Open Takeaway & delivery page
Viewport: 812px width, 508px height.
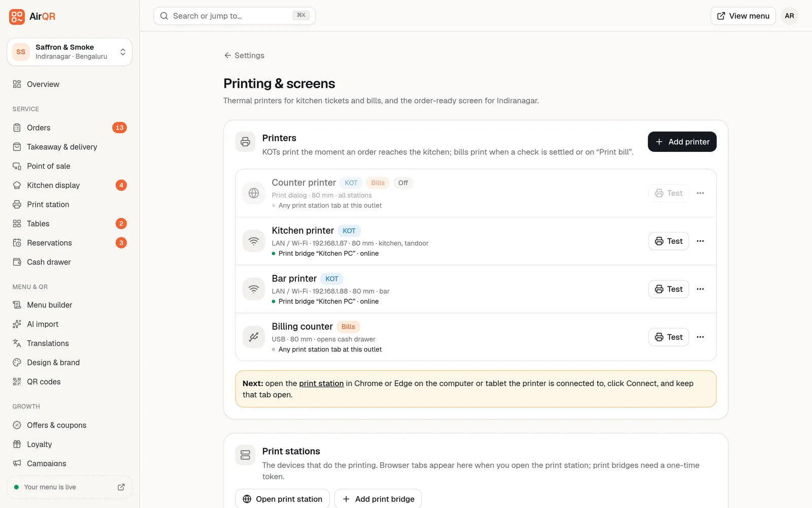[x=70, y=147]
